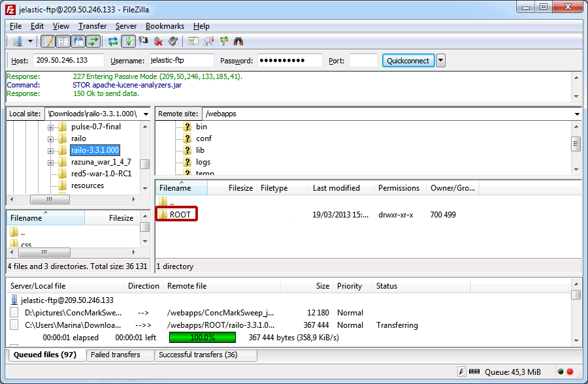Sort remote list by Filetype
588x384 pixels.
click(x=282, y=188)
